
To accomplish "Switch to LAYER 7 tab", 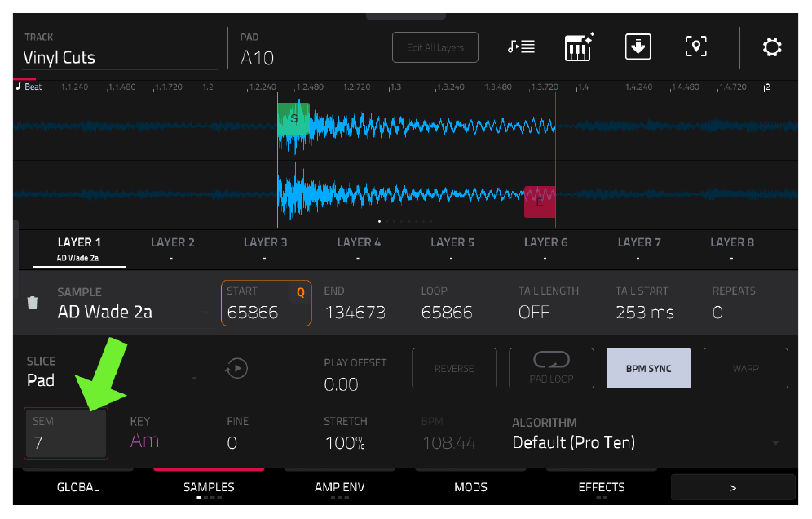I will pos(639,249).
